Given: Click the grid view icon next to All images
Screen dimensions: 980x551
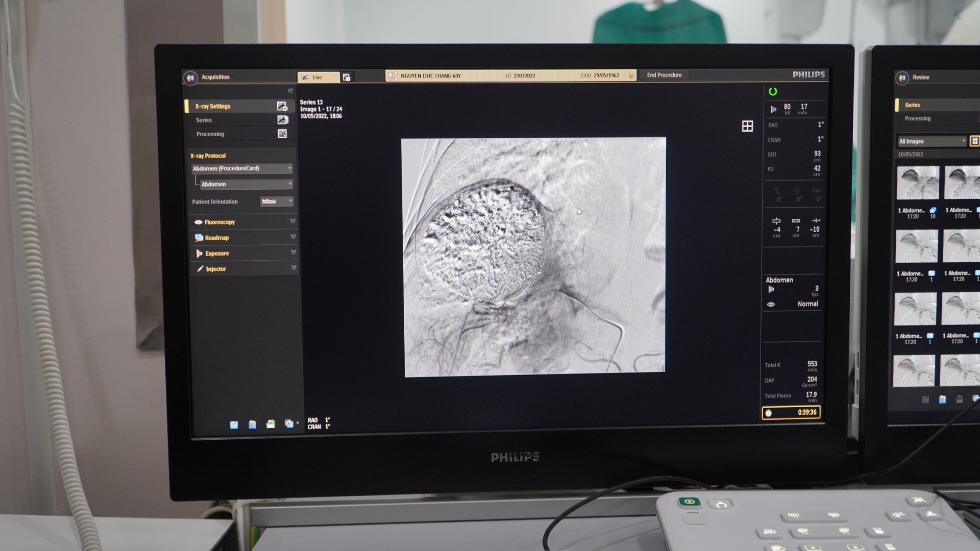Looking at the screenshot, I should click(x=974, y=141).
